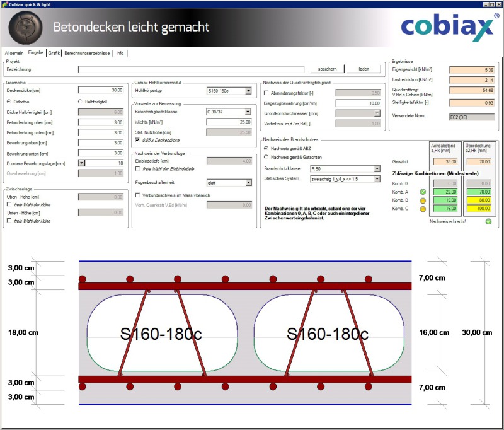Switch to the Info tab
This screenshot has height=430, width=504.
tap(120, 53)
